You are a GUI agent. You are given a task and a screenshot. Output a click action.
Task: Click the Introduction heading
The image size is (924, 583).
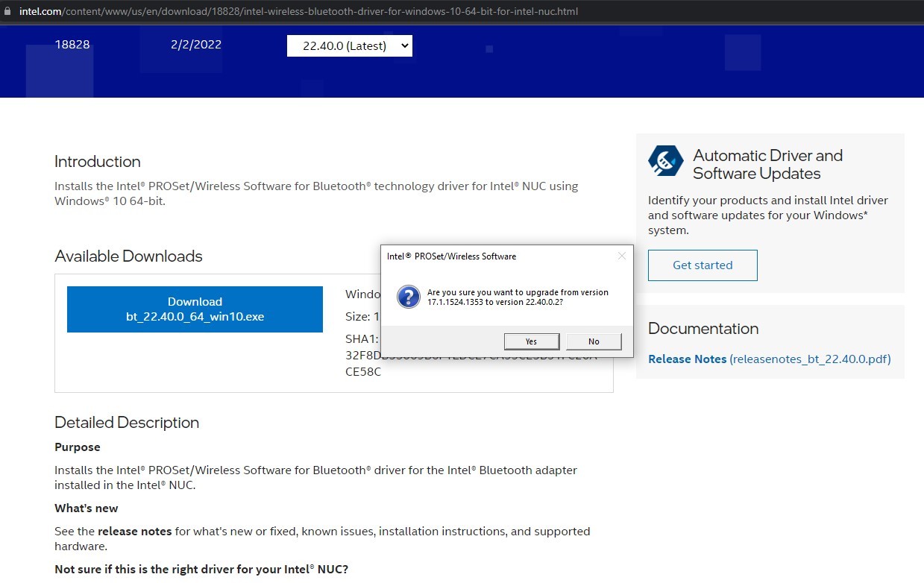[x=98, y=162]
